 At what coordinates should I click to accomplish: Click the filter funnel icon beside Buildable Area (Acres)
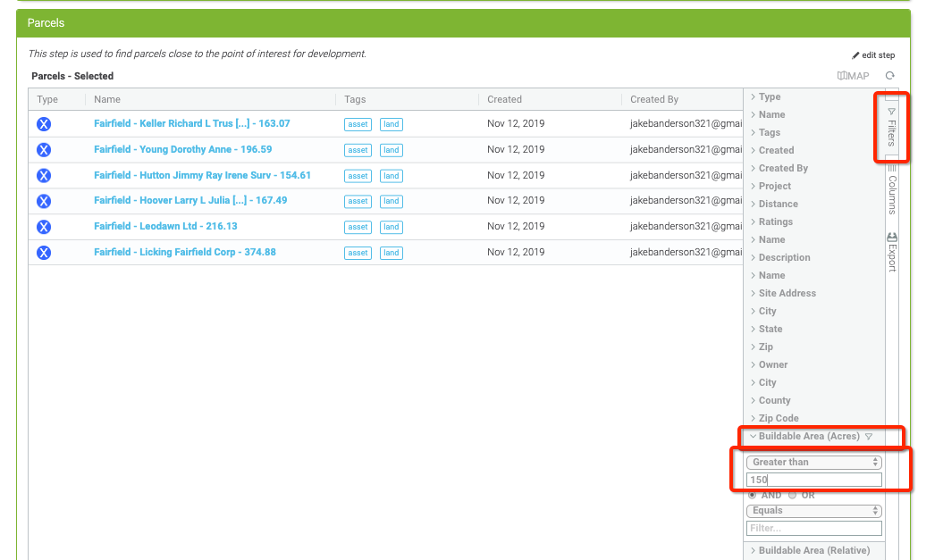[869, 437]
